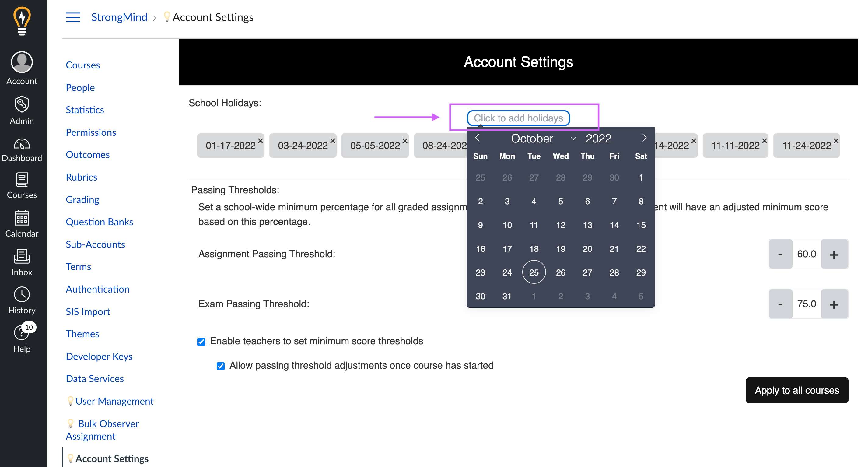Select October 8 in calendar
Image resolution: width=868 pixels, height=467 pixels.
[x=641, y=201]
